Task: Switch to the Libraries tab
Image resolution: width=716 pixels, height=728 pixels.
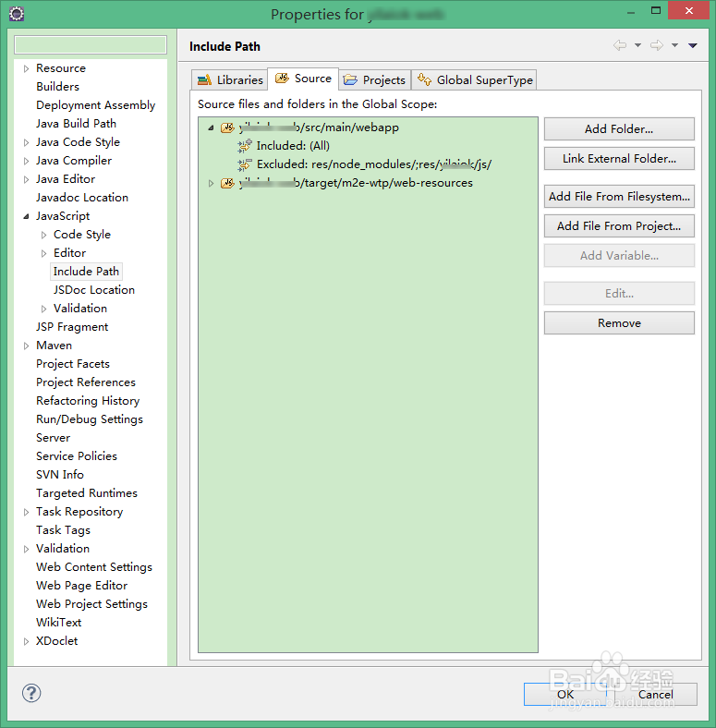Action: (230, 79)
